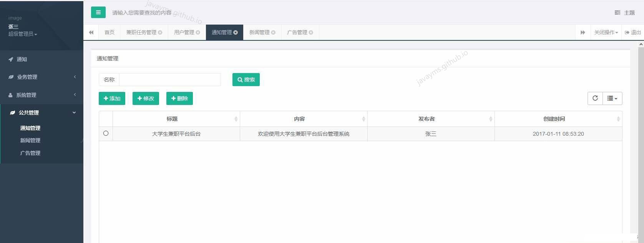Toggle the sidebar with the green hamburger button
This screenshot has height=243, width=644.
(98, 12)
